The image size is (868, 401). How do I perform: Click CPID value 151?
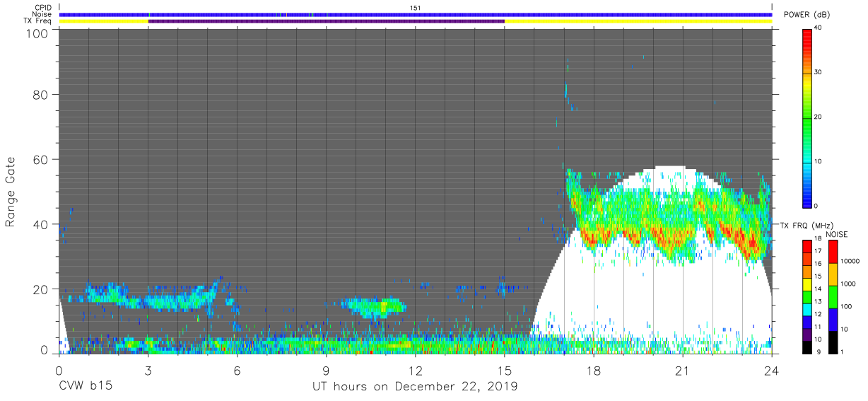[416, 7]
